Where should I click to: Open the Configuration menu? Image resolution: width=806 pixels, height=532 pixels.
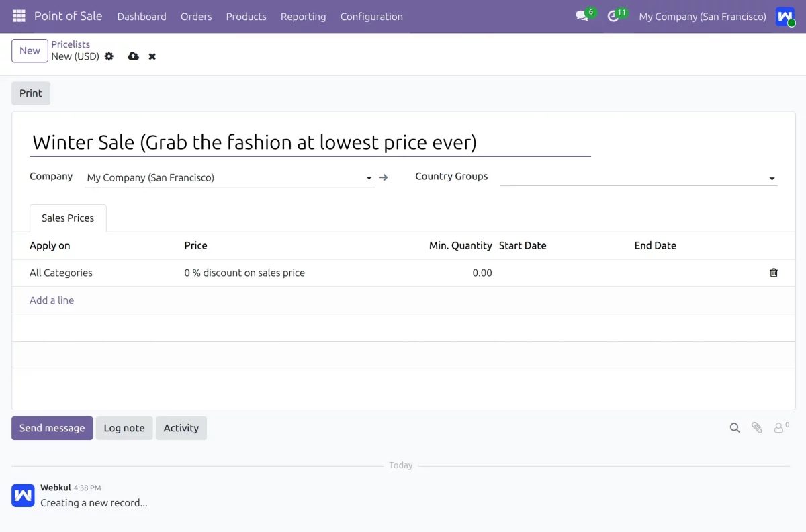point(371,17)
